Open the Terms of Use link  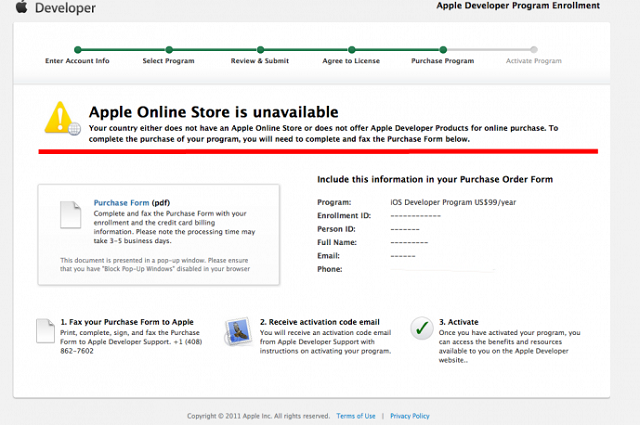(356, 416)
